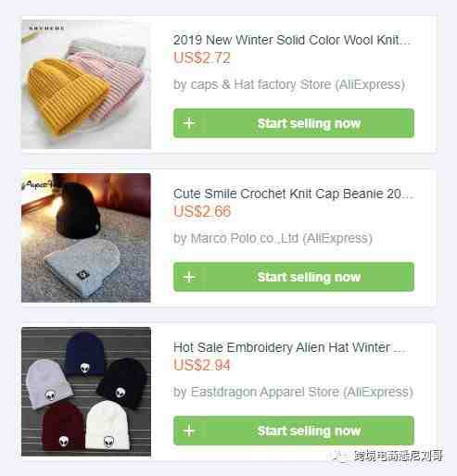
Task: Click plus icon on the Wool Knit listing
Action: click(189, 123)
